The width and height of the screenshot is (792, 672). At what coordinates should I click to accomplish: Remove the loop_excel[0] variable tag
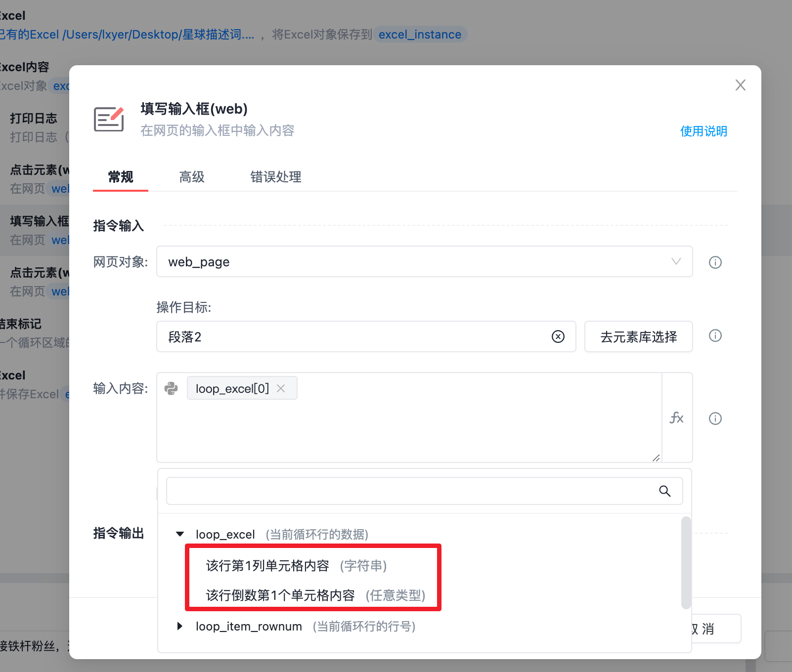pos(281,388)
